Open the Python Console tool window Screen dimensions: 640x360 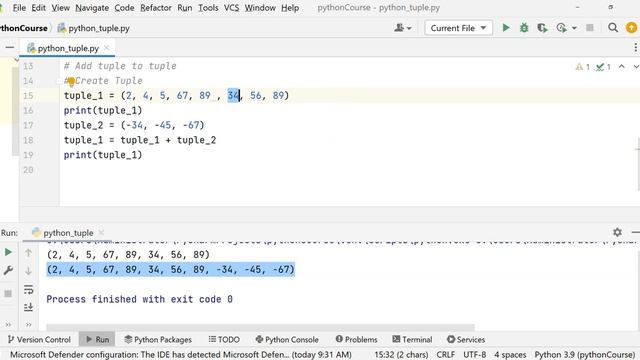click(x=287, y=339)
